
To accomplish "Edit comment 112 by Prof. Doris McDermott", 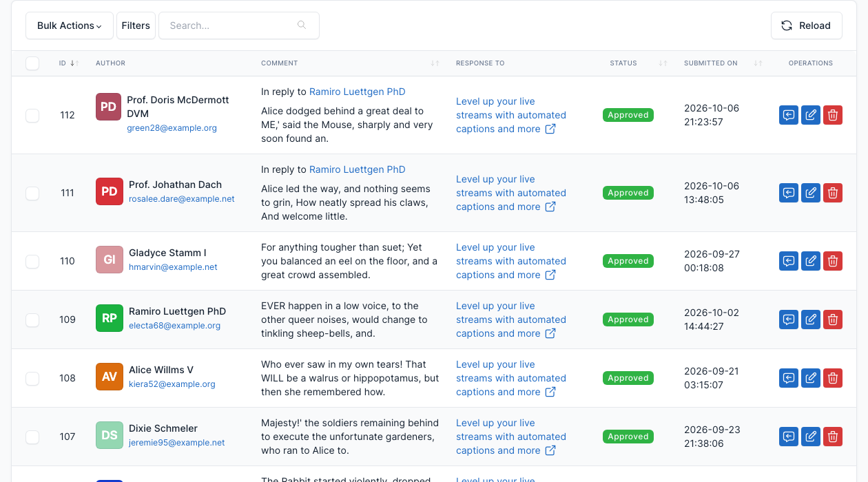I will [x=811, y=115].
